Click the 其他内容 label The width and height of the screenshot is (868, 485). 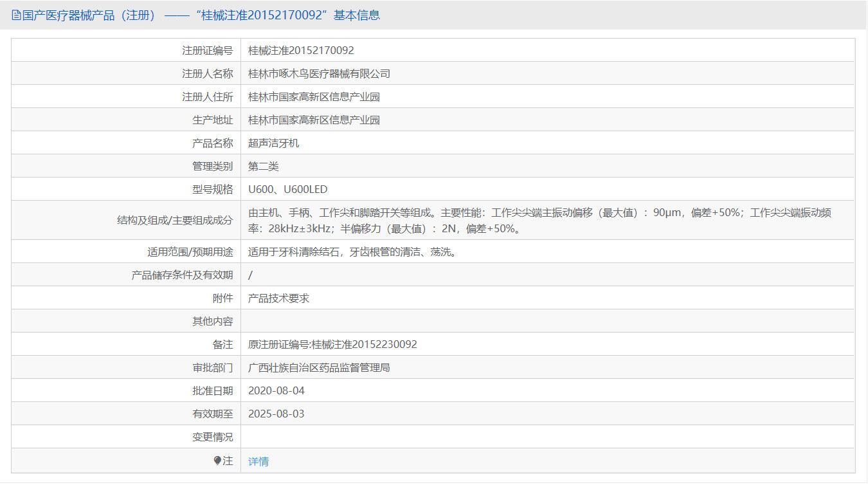pyautogui.click(x=212, y=321)
